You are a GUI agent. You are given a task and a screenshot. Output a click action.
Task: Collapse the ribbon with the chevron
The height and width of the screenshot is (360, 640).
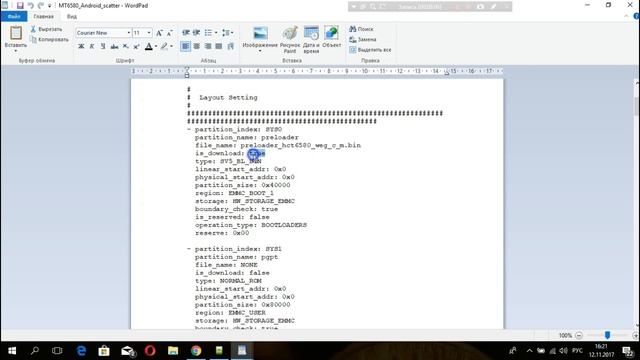tap(626, 16)
